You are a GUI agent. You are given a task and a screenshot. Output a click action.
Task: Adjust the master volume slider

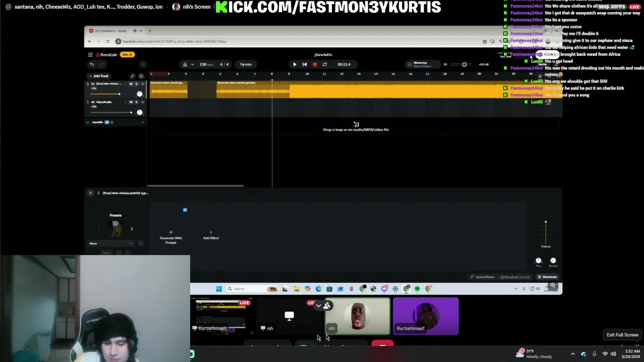(464, 64)
